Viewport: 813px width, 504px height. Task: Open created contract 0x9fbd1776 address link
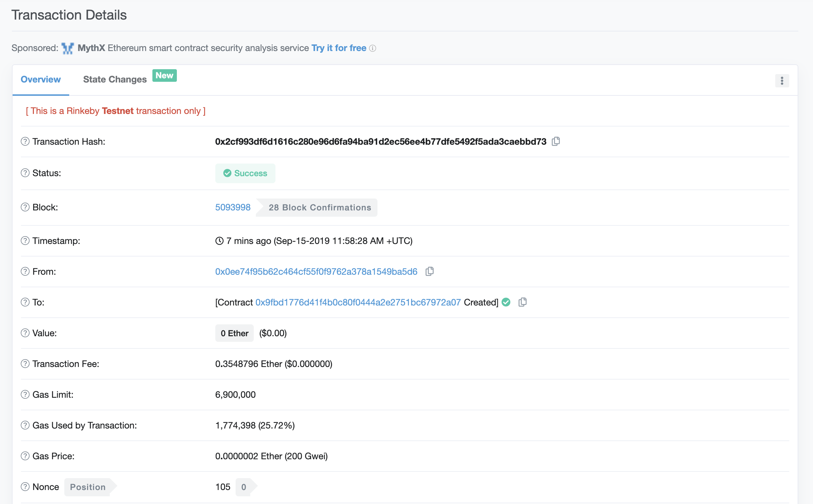(x=358, y=302)
